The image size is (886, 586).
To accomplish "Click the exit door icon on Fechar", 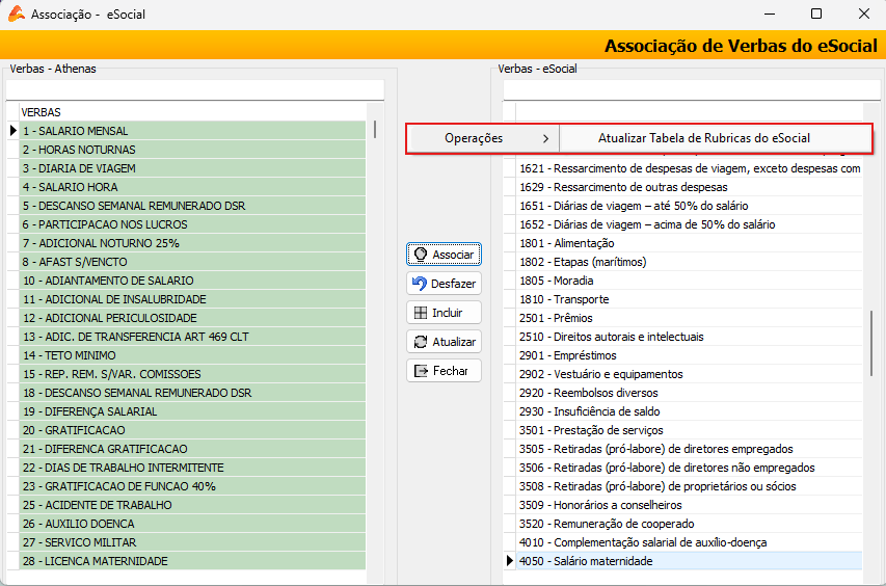I will pyautogui.click(x=421, y=371).
